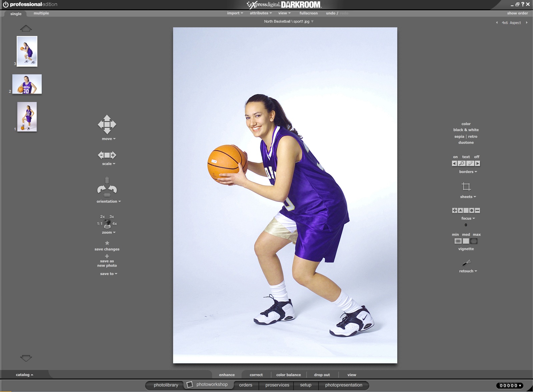Click the move left arrow icon
Screen dimensions: 533x392
pos(100,125)
